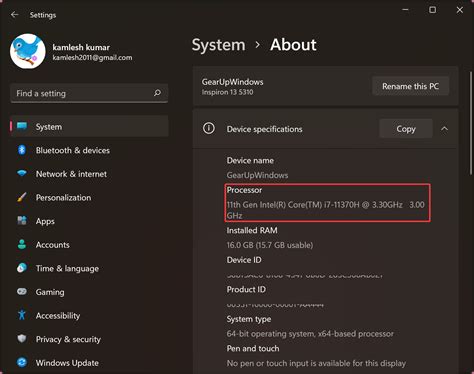Click the Device name label

coord(250,160)
